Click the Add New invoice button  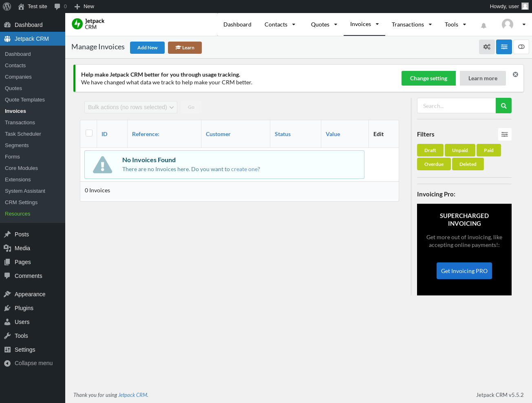[147, 48]
